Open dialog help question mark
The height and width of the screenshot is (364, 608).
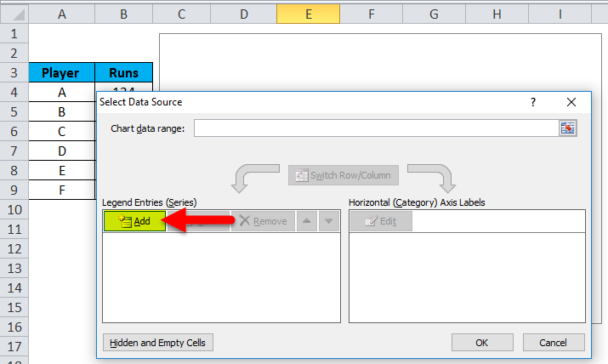pyautogui.click(x=533, y=102)
